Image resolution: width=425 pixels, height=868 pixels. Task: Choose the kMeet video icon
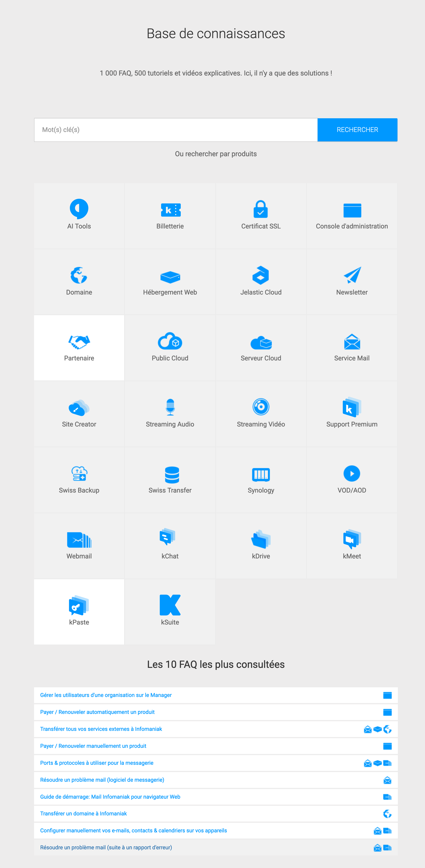(352, 539)
